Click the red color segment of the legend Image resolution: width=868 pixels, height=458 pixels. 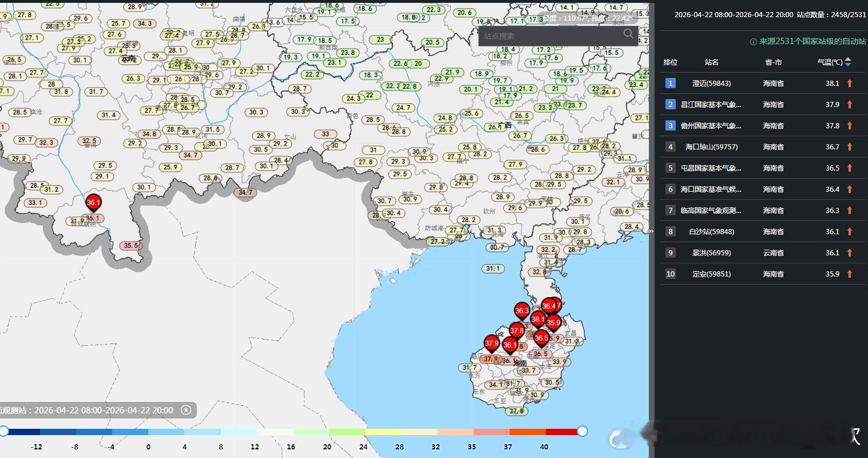pos(561,432)
